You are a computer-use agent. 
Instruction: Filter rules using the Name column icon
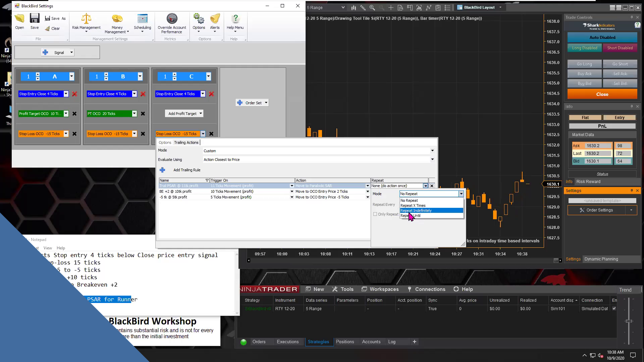click(x=207, y=180)
